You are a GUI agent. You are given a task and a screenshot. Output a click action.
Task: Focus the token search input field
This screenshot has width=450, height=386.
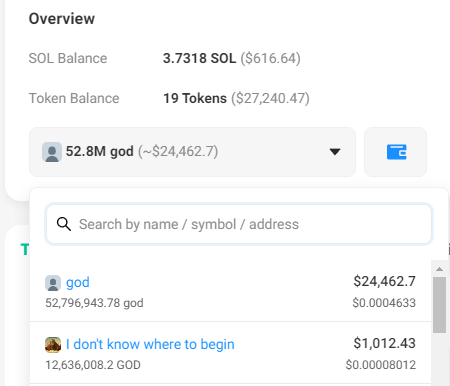(x=239, y=224)
